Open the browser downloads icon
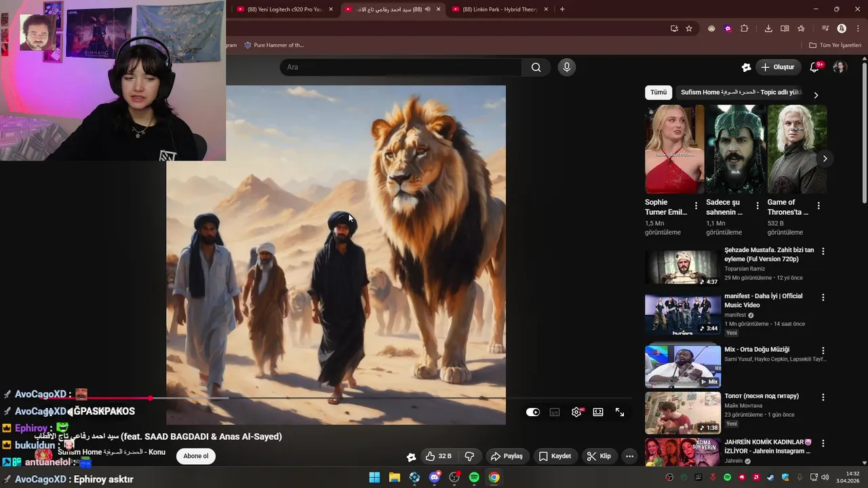Image resolution: width=868 pixels, height=488 pixels. (x=768, y=28)
